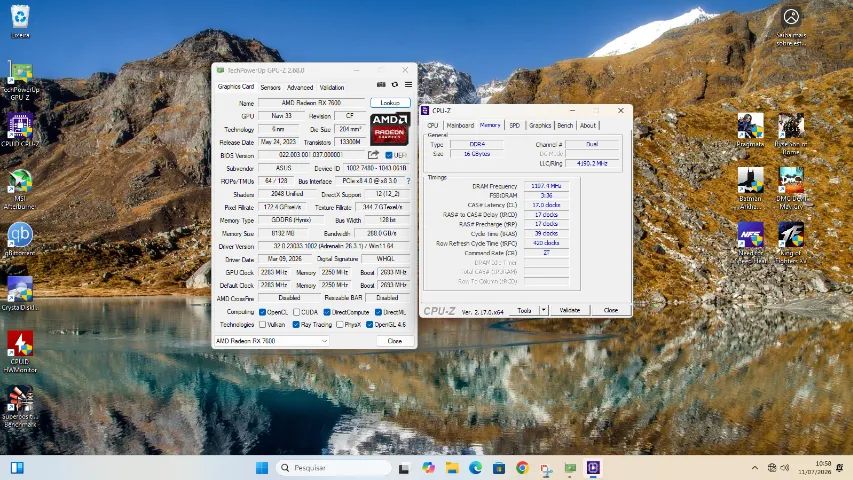Viewport: 853px width, 480px height.
Task: Open the DMC Devil May Cry shortcut
Action: pos(791,188)
